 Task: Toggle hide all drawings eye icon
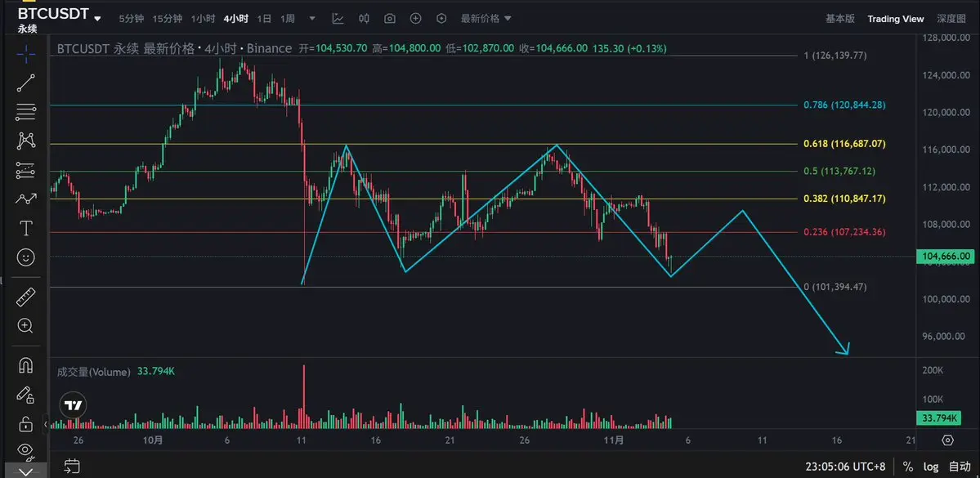coord(25,450)
